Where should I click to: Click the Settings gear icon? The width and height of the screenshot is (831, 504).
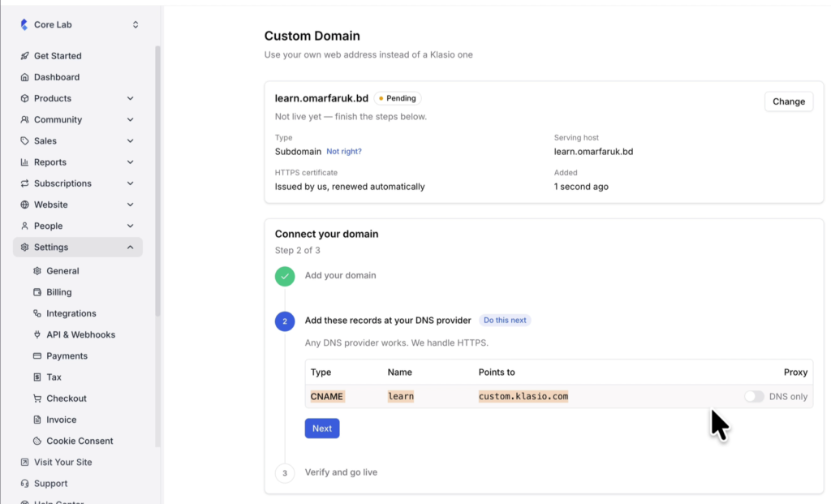pyautogui.click(x=24, y=247)
